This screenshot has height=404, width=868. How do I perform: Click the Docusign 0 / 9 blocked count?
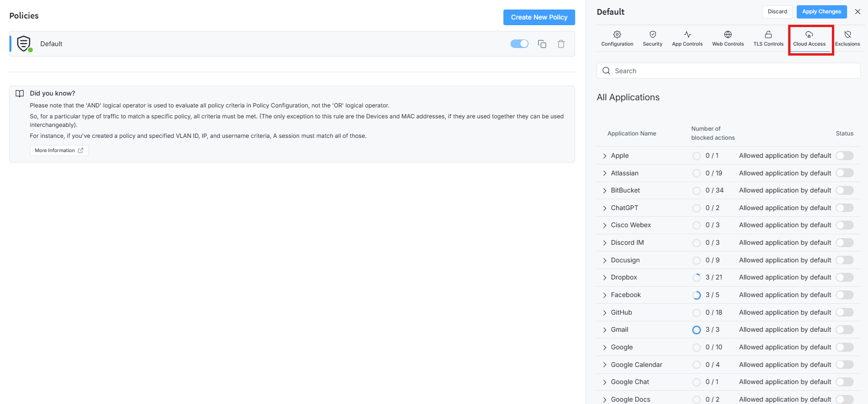713,260
